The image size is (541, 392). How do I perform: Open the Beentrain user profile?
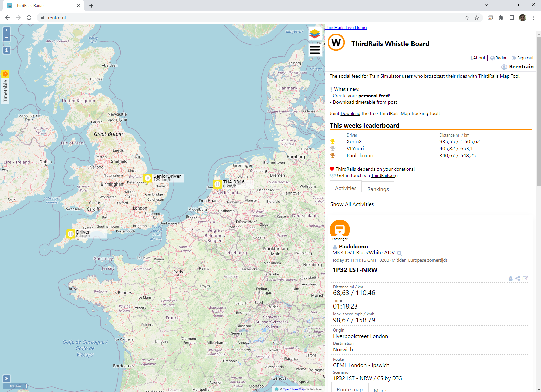521,67
